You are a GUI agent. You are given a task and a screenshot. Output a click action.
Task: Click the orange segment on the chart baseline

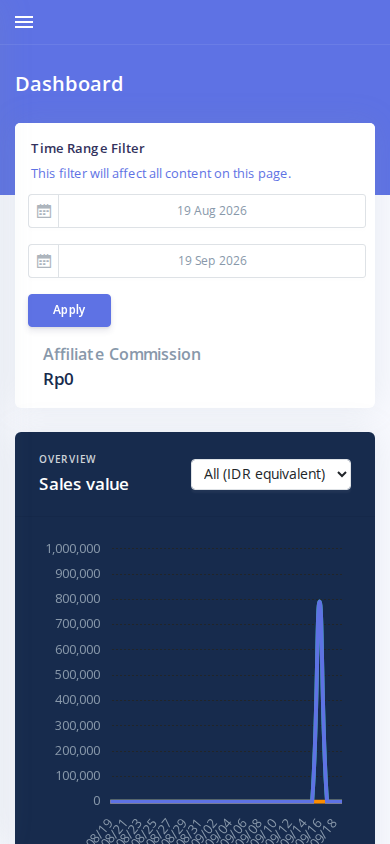tap(320, 801)
